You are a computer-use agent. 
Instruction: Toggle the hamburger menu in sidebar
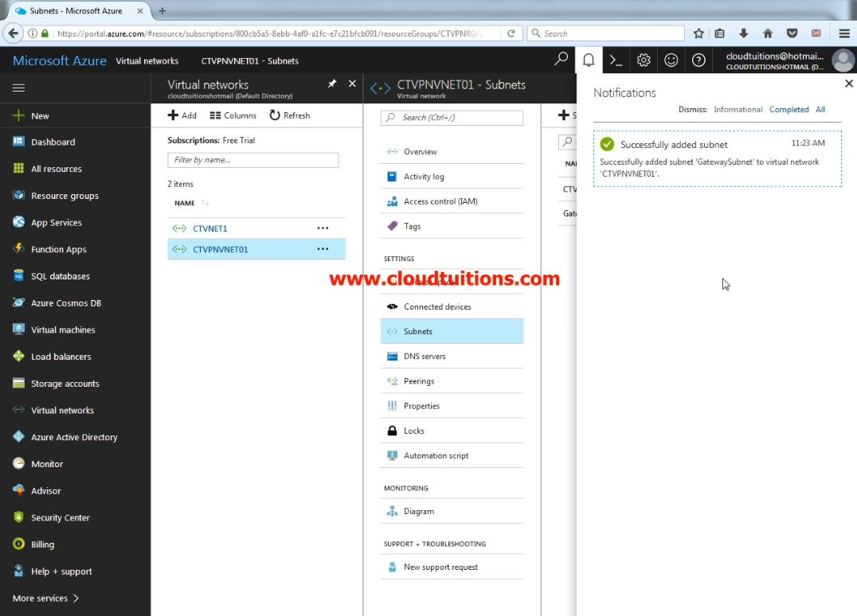coord(18,88)
